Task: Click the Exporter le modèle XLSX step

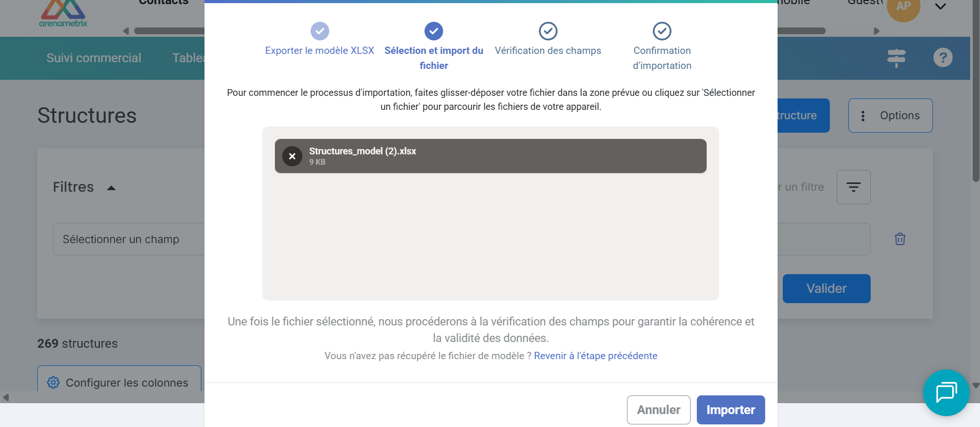Action: click(319, 50)
